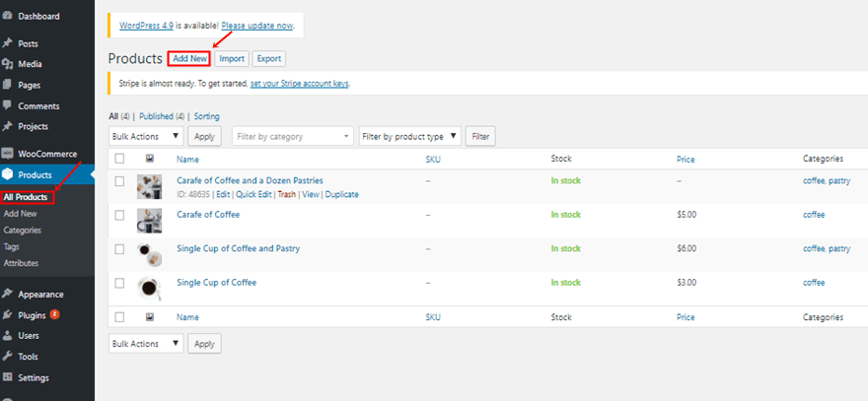Click the Media icon in the sidebar

(7, 64)
